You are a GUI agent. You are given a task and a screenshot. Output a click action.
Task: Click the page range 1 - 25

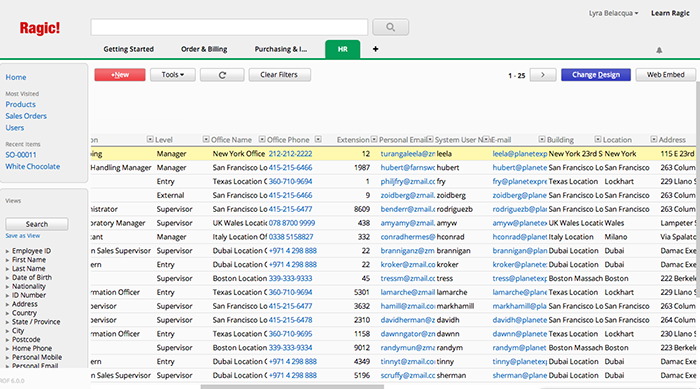coord(517,75)
